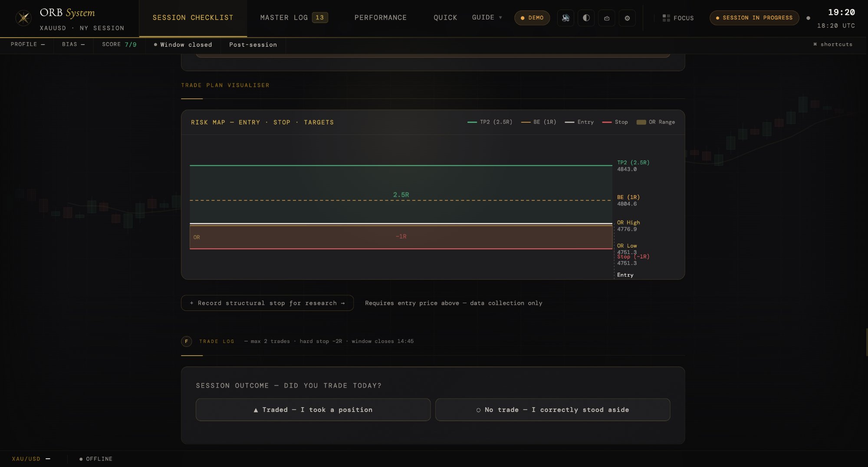Select the Post-session stage
Image resolution: width=868 pixels, height=467 pixels.
[253, 45]
